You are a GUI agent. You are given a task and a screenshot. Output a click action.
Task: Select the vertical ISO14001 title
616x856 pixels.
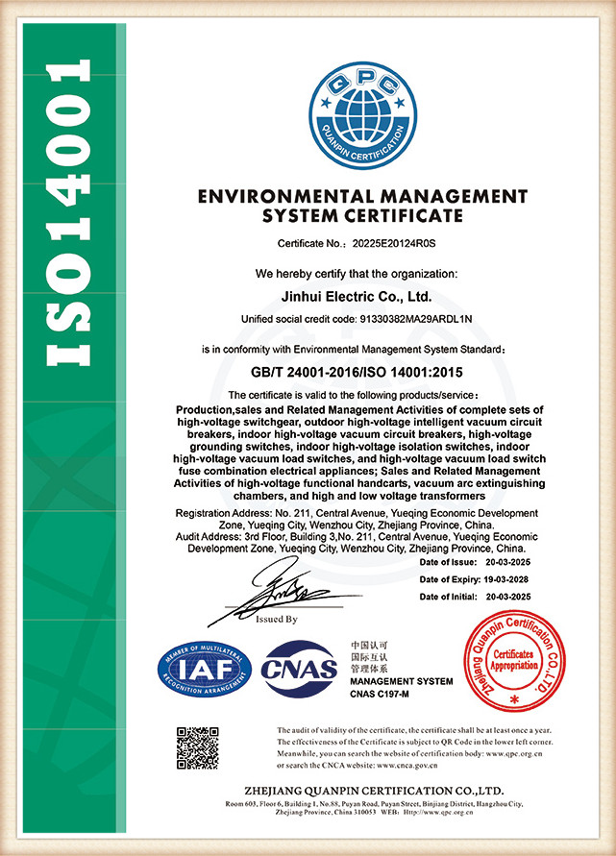(68, 213)
